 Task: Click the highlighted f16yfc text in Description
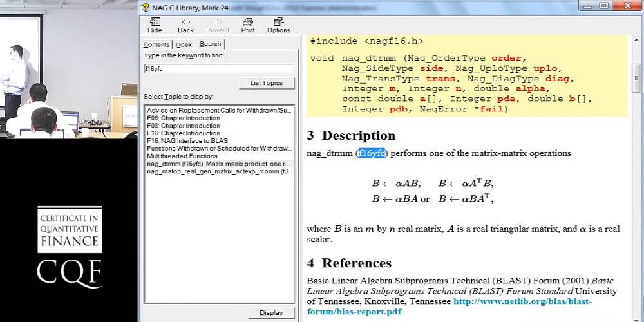point(372,153)
